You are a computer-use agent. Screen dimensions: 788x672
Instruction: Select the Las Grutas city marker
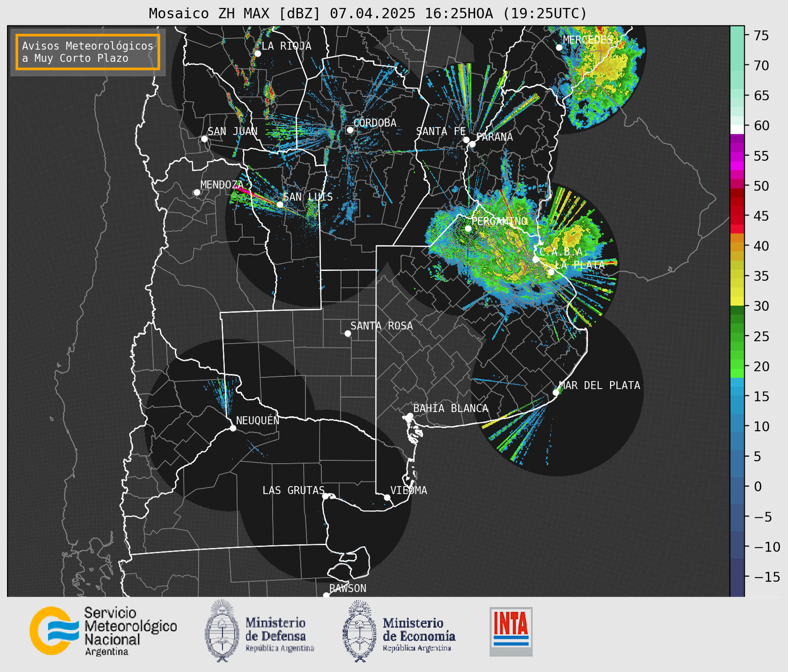click(x=326, y=496)
